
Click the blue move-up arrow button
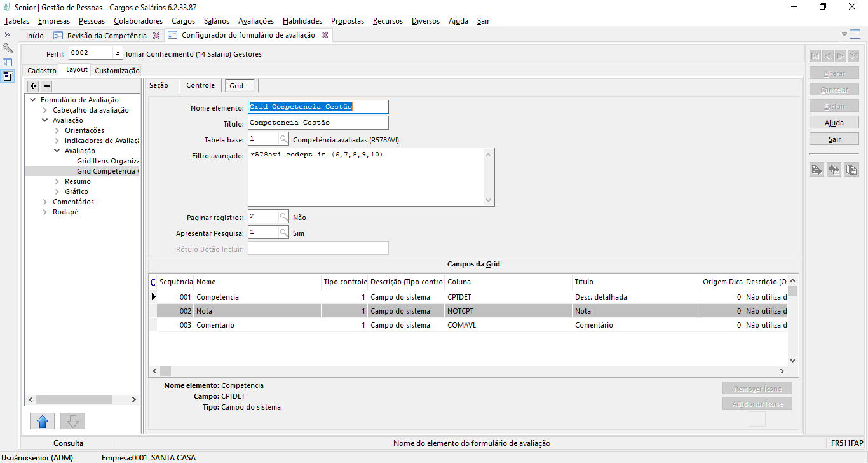pos(42,421)
